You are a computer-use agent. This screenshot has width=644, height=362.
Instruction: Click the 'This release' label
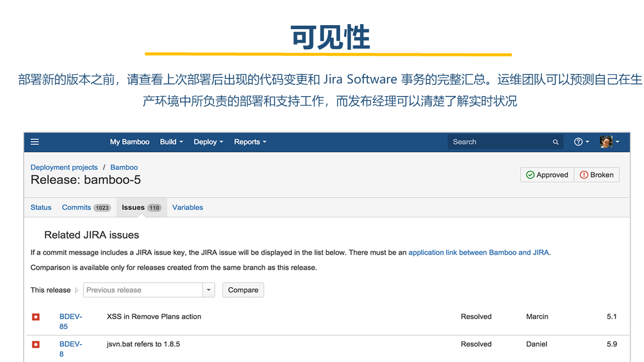coord(50,290)
